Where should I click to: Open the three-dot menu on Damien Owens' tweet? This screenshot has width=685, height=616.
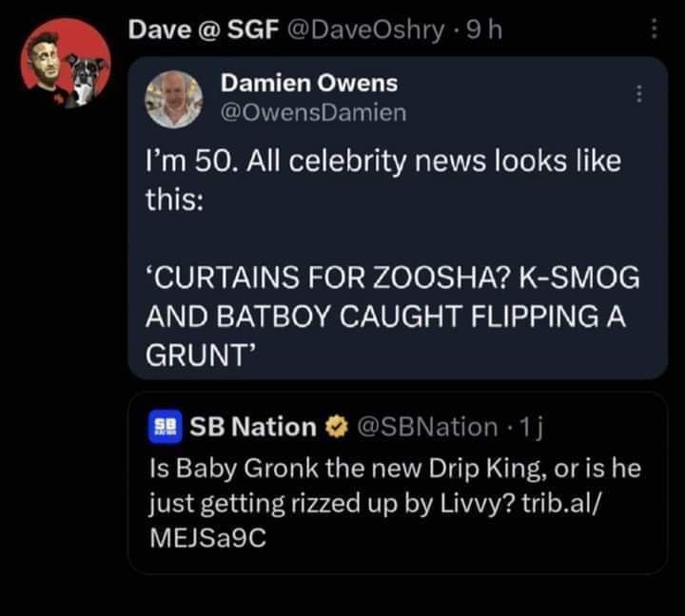(x=639, y=94)
